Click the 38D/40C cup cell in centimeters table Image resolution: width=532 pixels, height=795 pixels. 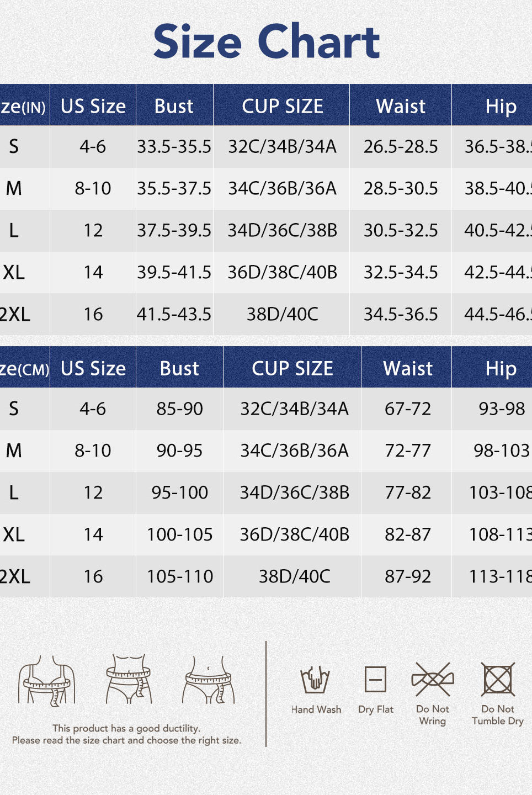[294, 576]
